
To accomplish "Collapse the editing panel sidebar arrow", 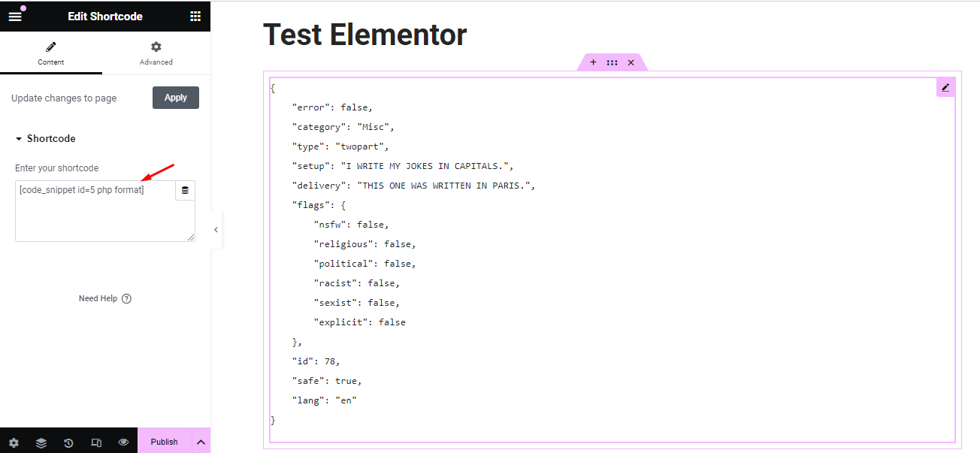I will click(x=216, y=230).
